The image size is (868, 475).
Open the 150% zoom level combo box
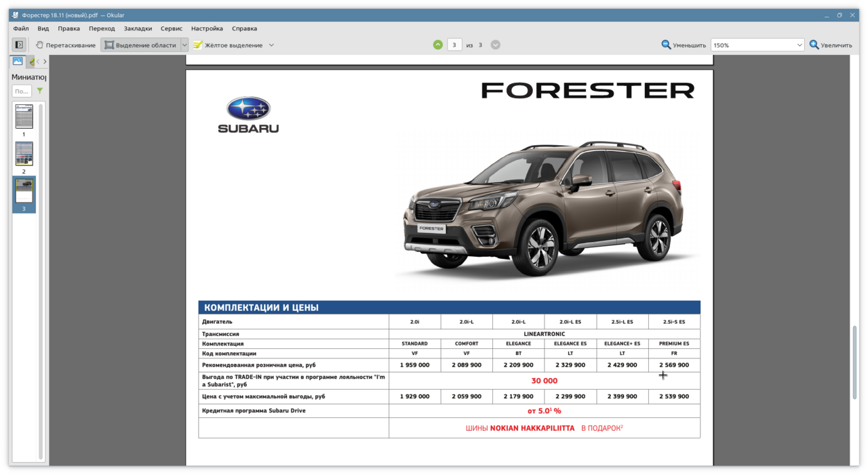coord(757,45)
